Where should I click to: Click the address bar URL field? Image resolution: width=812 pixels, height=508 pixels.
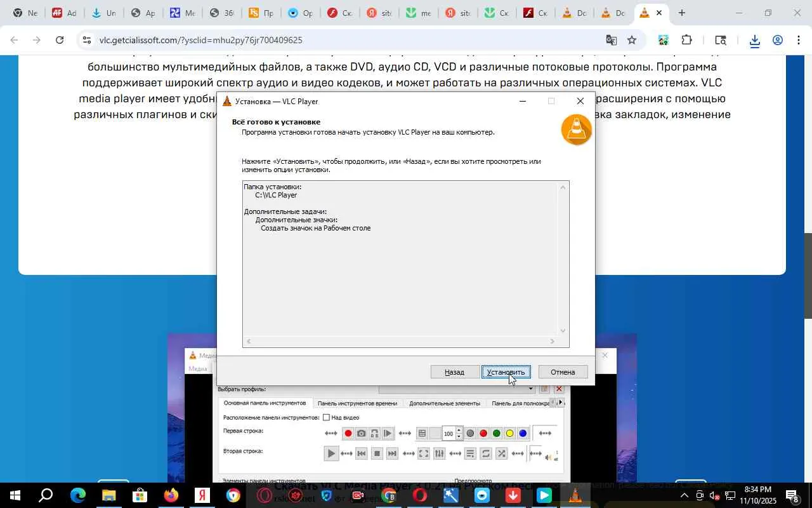click(343, 40)
